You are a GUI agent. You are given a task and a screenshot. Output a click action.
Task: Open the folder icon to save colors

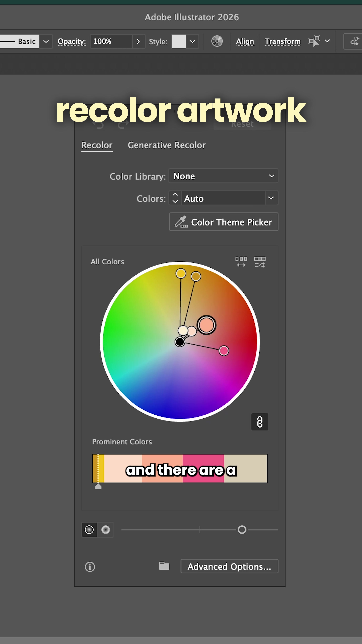(164, 566)
